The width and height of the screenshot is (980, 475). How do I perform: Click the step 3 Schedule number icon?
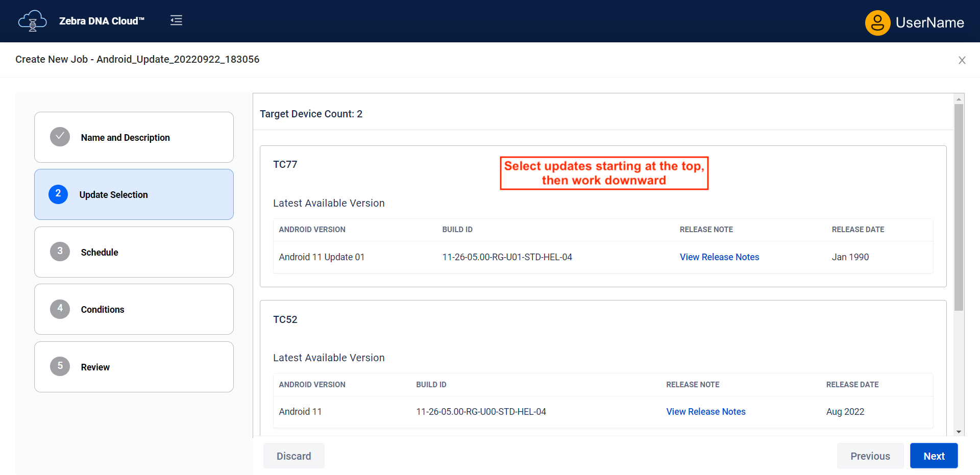[60, 252]
